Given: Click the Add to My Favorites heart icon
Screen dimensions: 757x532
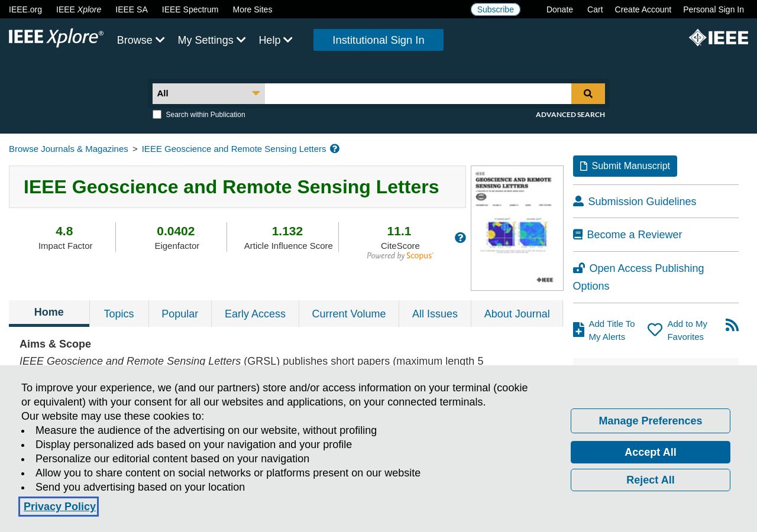Looking at the screenshot, I should [655, 330].
